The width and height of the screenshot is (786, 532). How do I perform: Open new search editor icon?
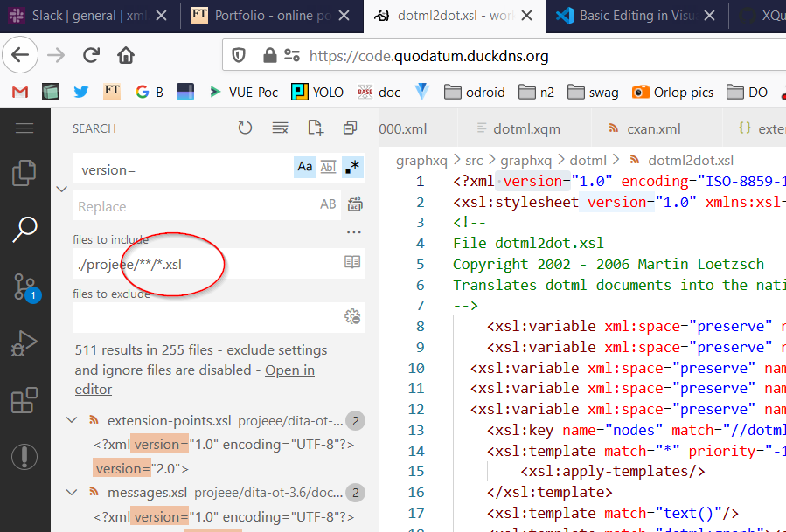tap(316, 128)
